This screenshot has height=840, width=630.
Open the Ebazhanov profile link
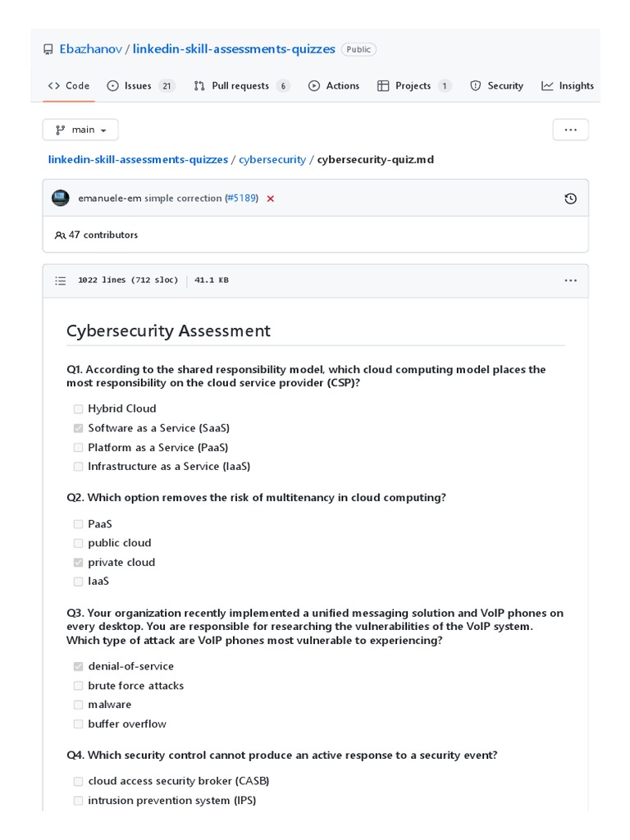pos(90,49)
